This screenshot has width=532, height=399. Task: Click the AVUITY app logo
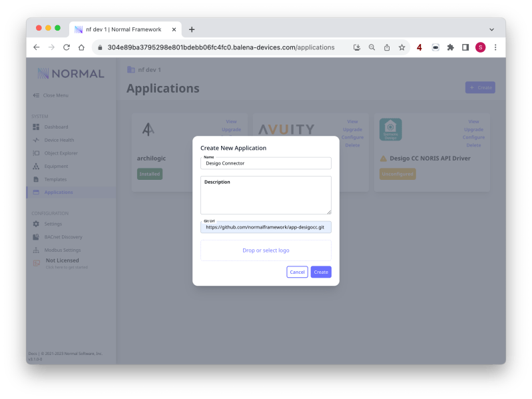pyautogui.click(x=287, y=129)
